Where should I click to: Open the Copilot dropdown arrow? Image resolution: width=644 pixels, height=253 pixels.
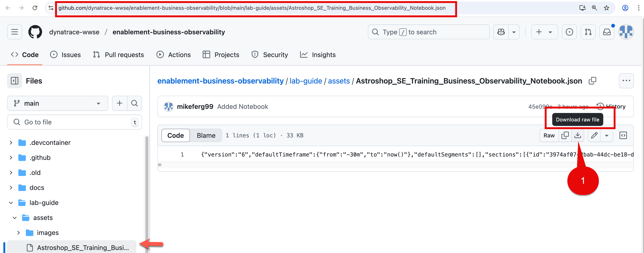point(514,32)
